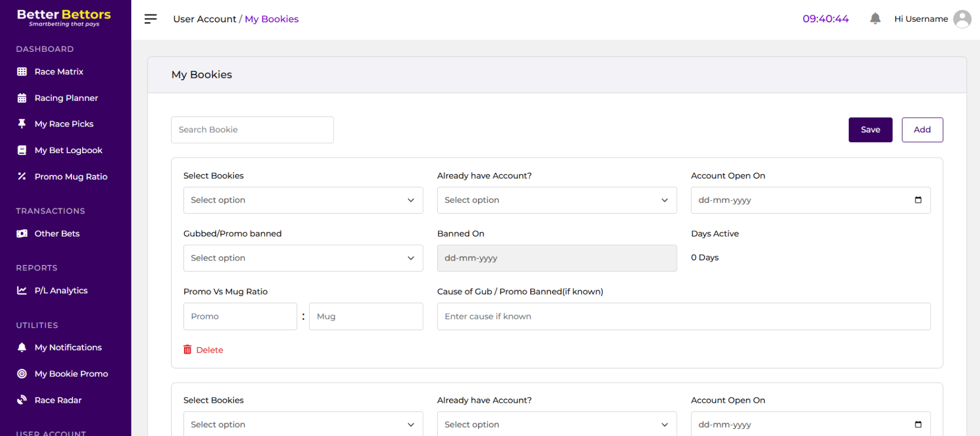
Task: Expand the first Select Bookies dropdown
Action: (x=303, y=200)
